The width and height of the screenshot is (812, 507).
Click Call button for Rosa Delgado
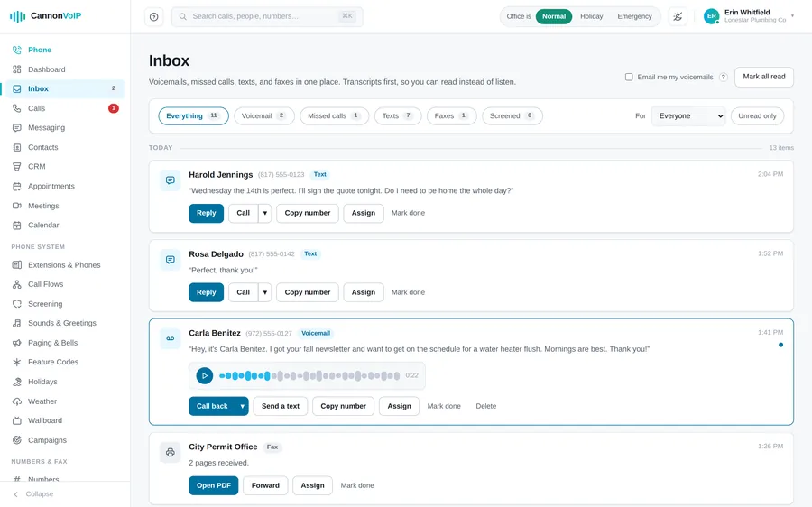[243, 292]
